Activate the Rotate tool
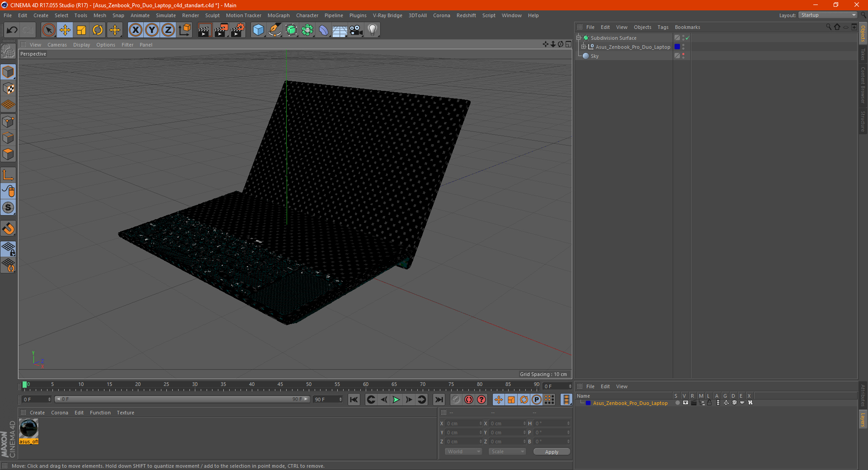Image resolution: width=868 pixels, height=470 pixels. 98,30
